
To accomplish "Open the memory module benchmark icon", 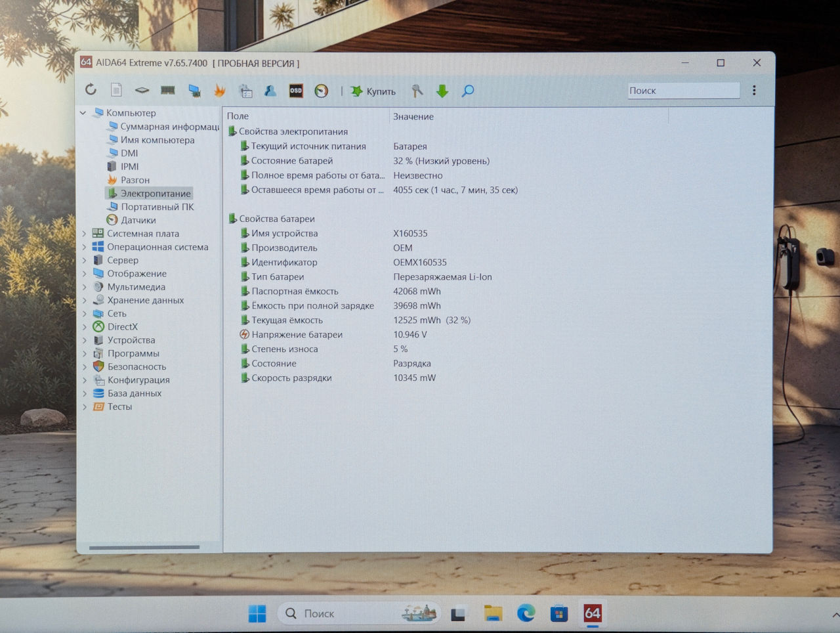I will (x=168, y=91).
